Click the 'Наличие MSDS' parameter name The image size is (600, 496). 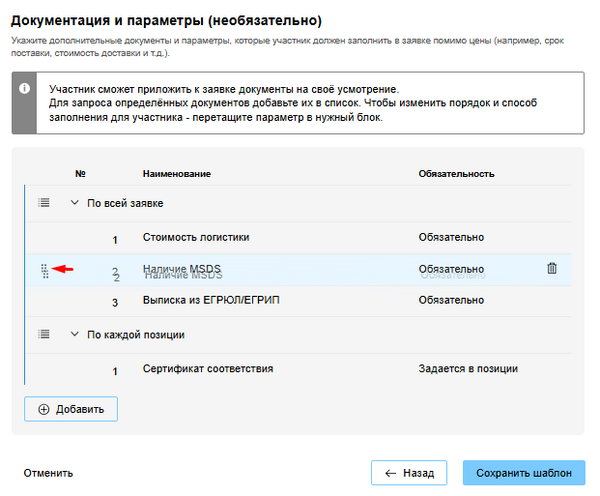pyautogui.click(x=182, y=270)
